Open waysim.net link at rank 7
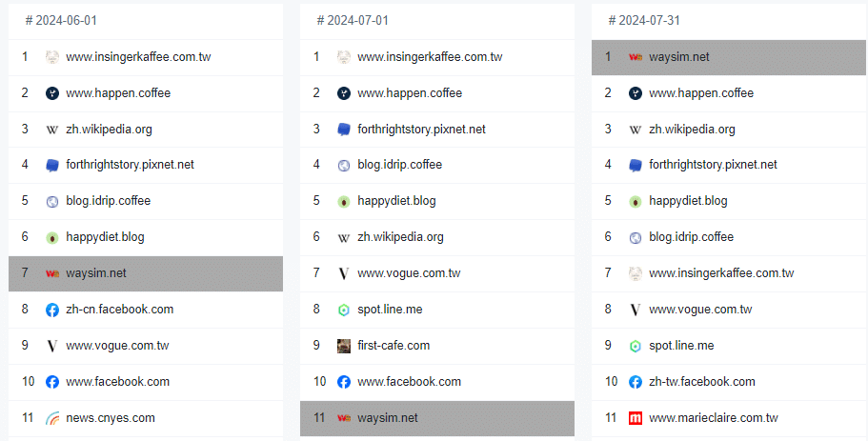Image resolution: width=868 pixels, height=441 pixels. click(96, 273)
